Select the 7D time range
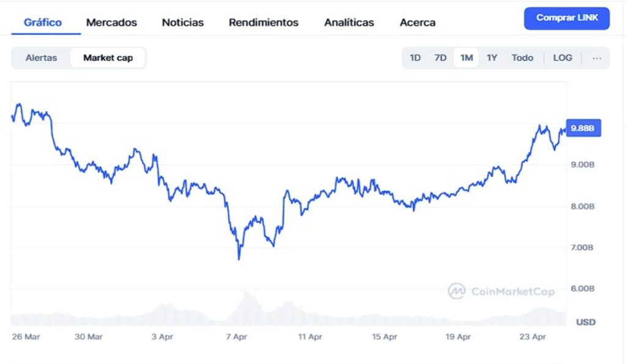Viewport: 626px width, 364px height. tap(440, 57)
